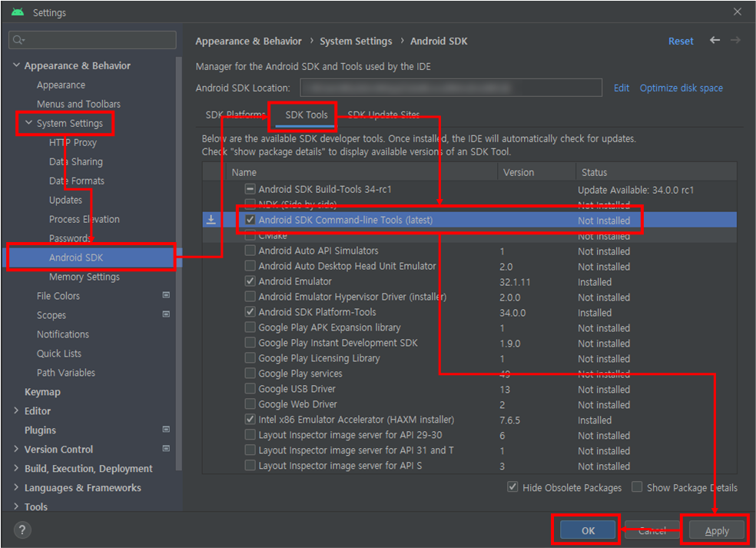Click the Android SDK Location field
Viewport: 756px width, 548px height.
click(x=451, y=88)
